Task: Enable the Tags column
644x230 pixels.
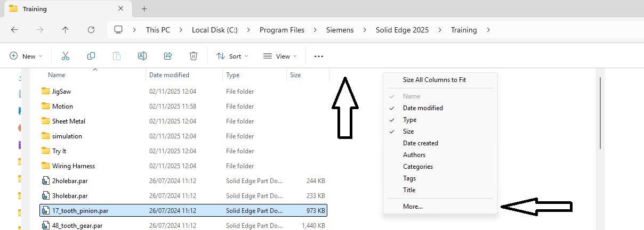Action: point(440,178)
